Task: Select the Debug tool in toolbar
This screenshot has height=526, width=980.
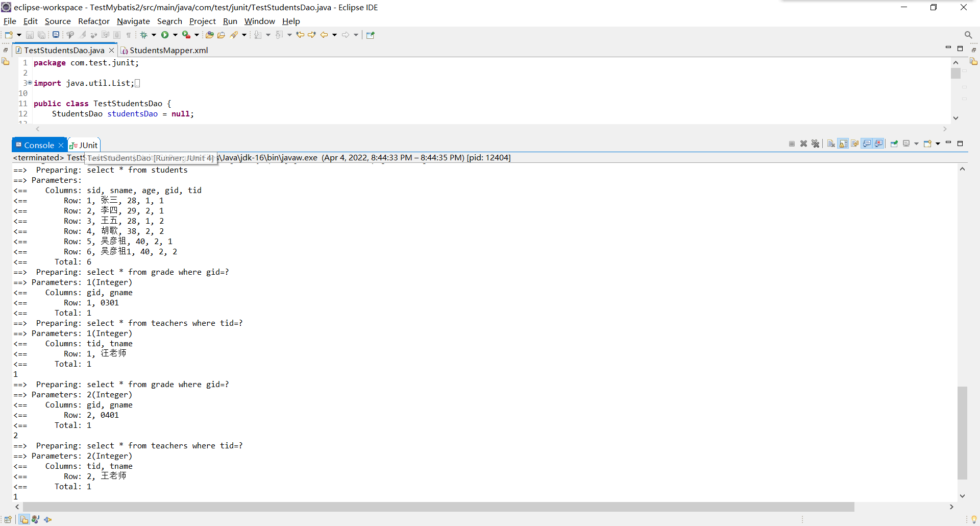Action: point(144,35)
